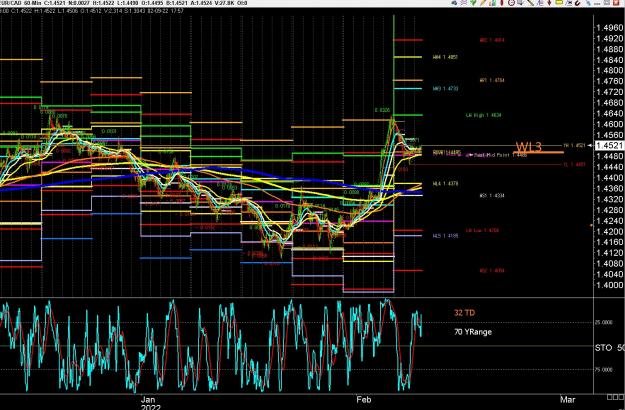Click the LK High 1.4634 level label
625x410 pixels.
click(483, 115)
